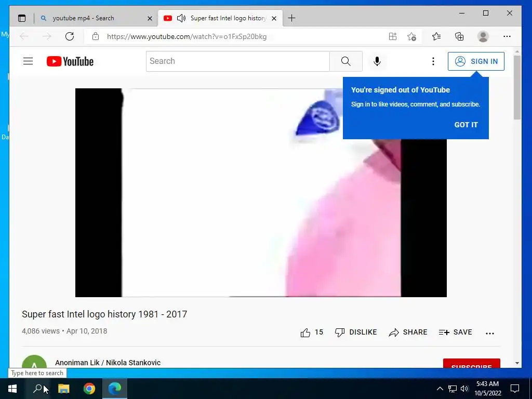This screenshot has width=532, height=399.
Task: Show hidden system tray icons
Action: point(440,389)
